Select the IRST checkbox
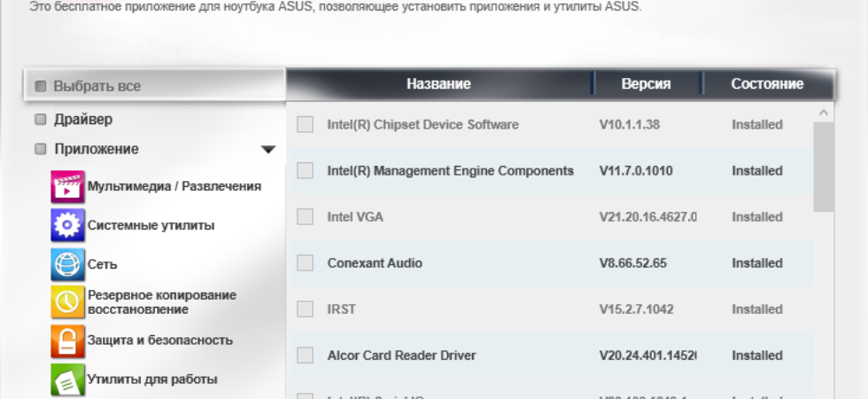Screen dimensions: 868x399 (305, 309)
